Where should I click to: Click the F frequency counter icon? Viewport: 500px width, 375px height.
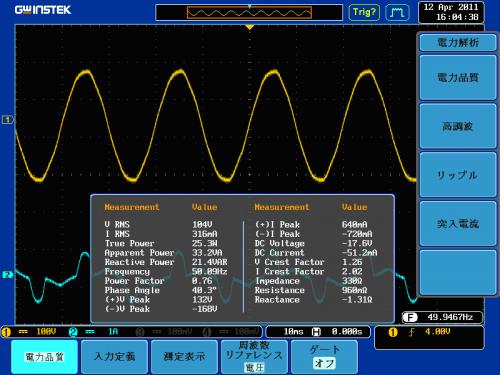410,317
